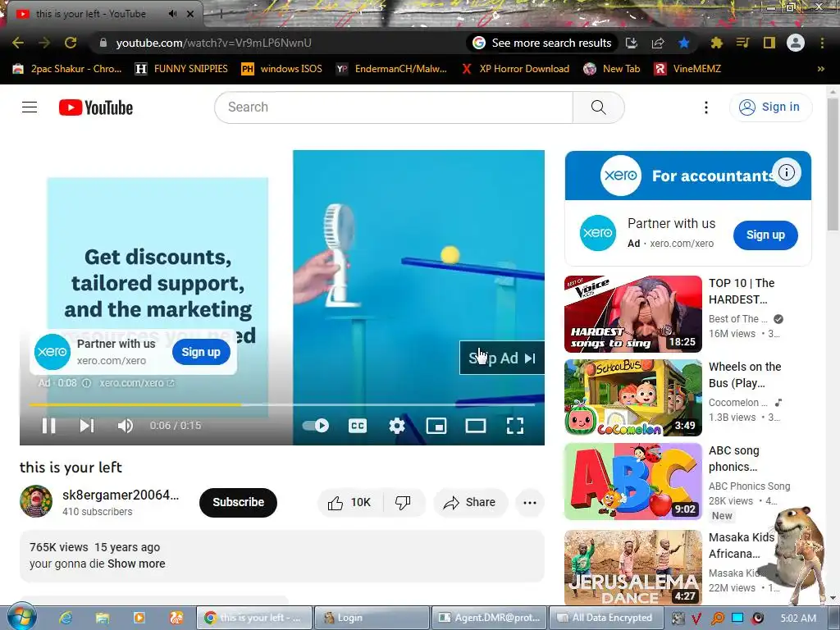Launch Internet Explorer from the taskbar
The width and height of the screenshot is (840, 630).
(66, 618)
